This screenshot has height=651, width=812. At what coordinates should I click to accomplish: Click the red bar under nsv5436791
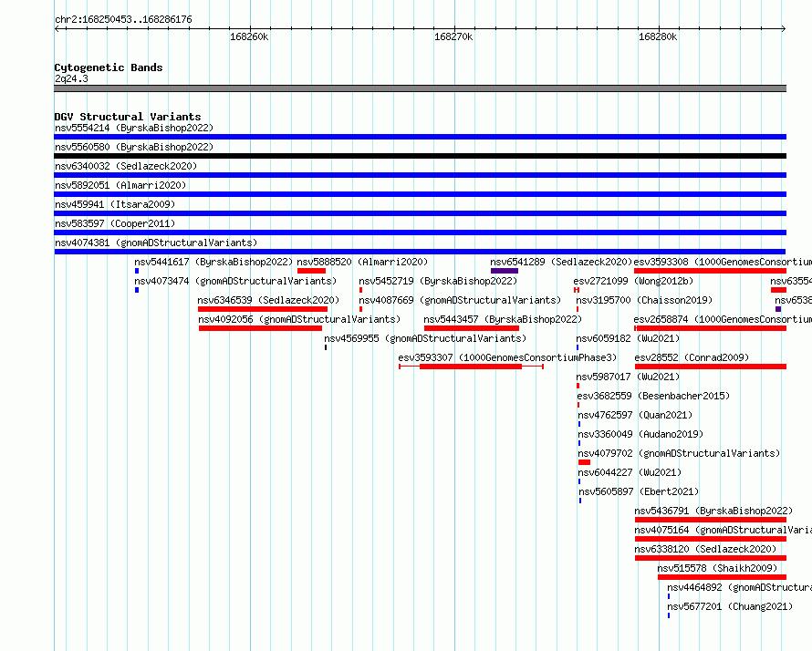[711, 520]
